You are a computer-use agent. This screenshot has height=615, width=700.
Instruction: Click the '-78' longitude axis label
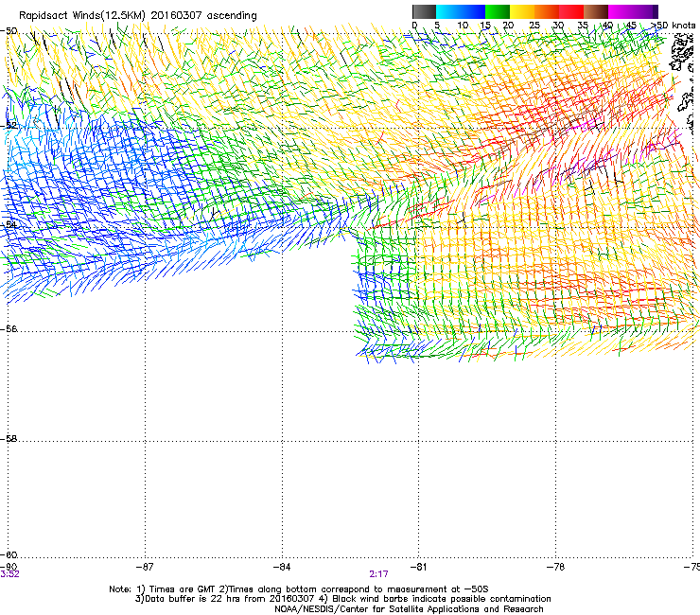[555, 567]
